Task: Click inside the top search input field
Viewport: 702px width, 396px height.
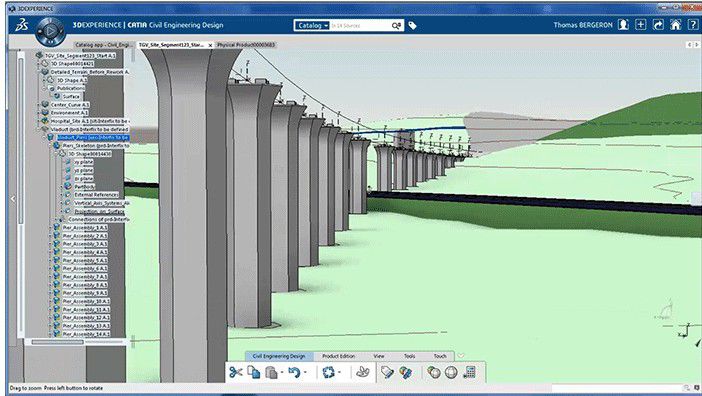Action: tap(360, 26)
